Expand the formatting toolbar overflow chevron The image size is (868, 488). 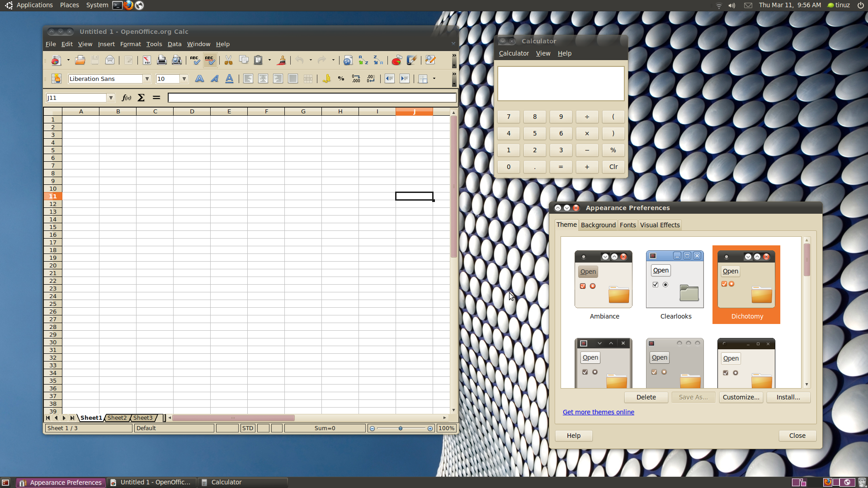tap(454, 74)
